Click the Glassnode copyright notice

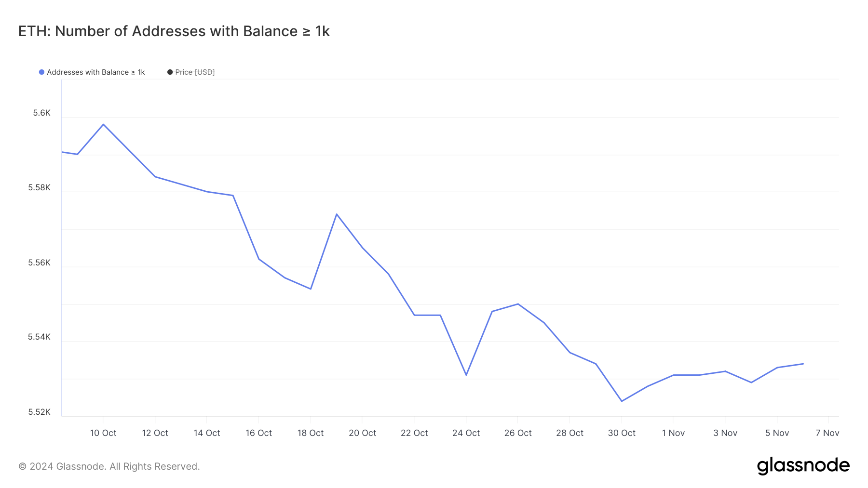click(109, 466)
